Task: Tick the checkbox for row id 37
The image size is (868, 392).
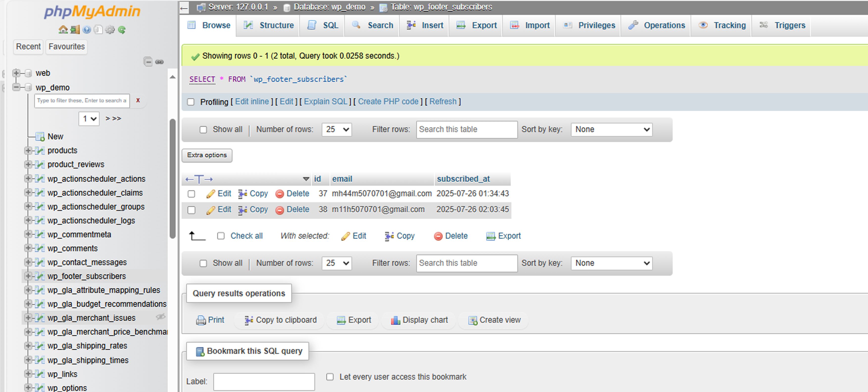Action: pyautogui.click(x=192, y=194)
